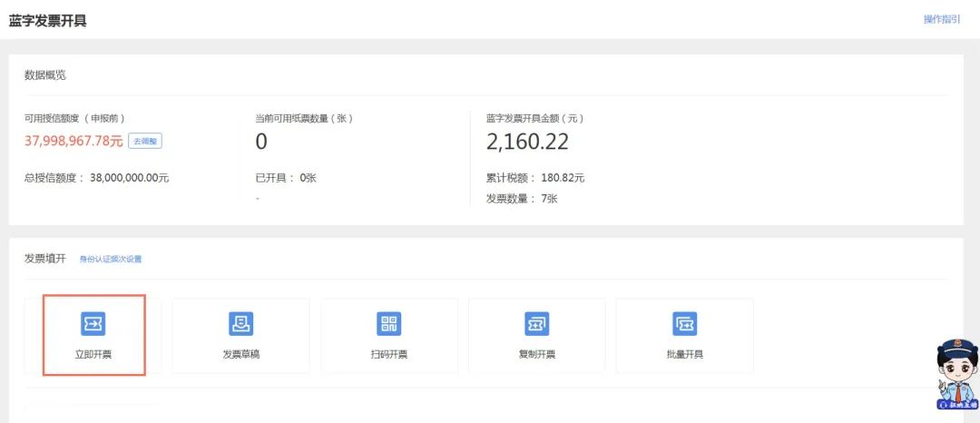Click the 当前可用纸票数量 label
Image resolution: width=980 pixels, height=423 pixels.
[304, 118]
